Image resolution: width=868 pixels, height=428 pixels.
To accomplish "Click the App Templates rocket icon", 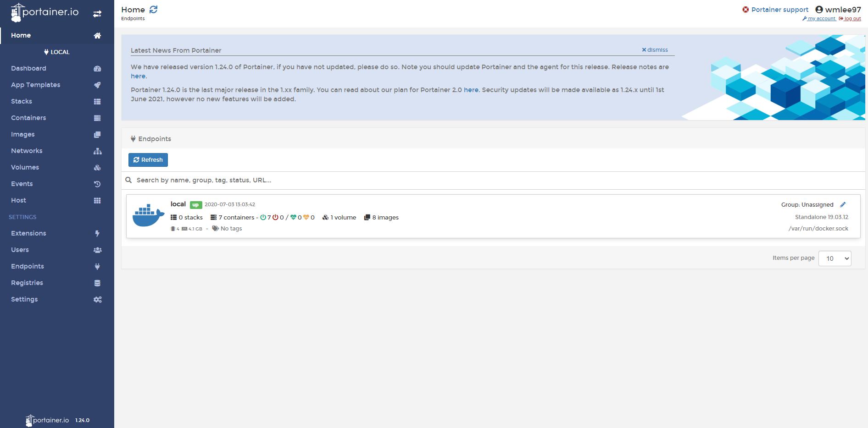I will (97, 85).
